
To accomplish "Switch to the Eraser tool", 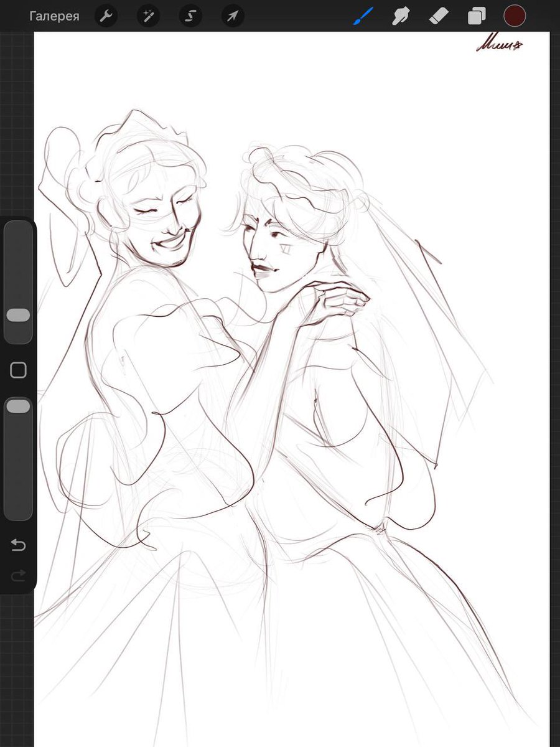I will (439, 16).
